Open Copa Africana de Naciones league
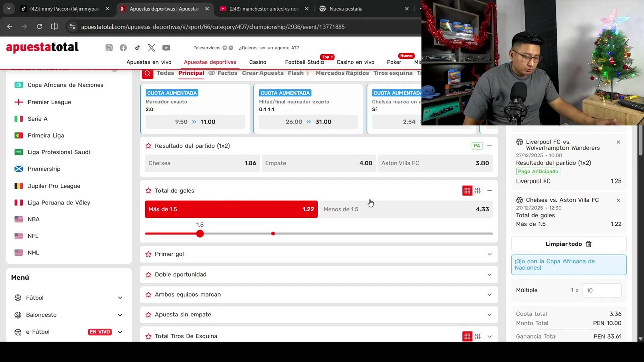The image size is (644, 362). pyautogui.click(x=65, y=85)
